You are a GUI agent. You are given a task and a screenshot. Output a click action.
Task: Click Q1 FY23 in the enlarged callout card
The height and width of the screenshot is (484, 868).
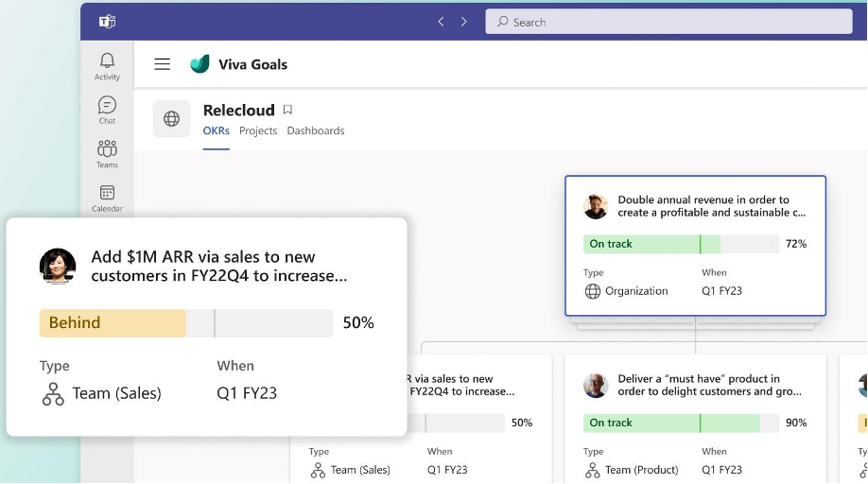click(247, 393)
